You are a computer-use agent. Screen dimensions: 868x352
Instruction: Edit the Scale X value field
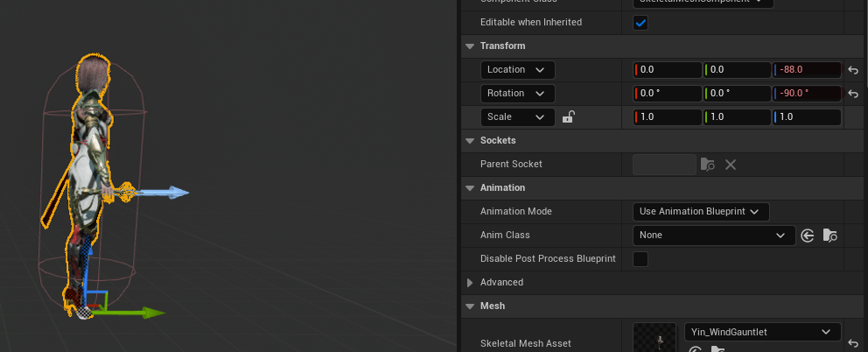pos(668,117)
